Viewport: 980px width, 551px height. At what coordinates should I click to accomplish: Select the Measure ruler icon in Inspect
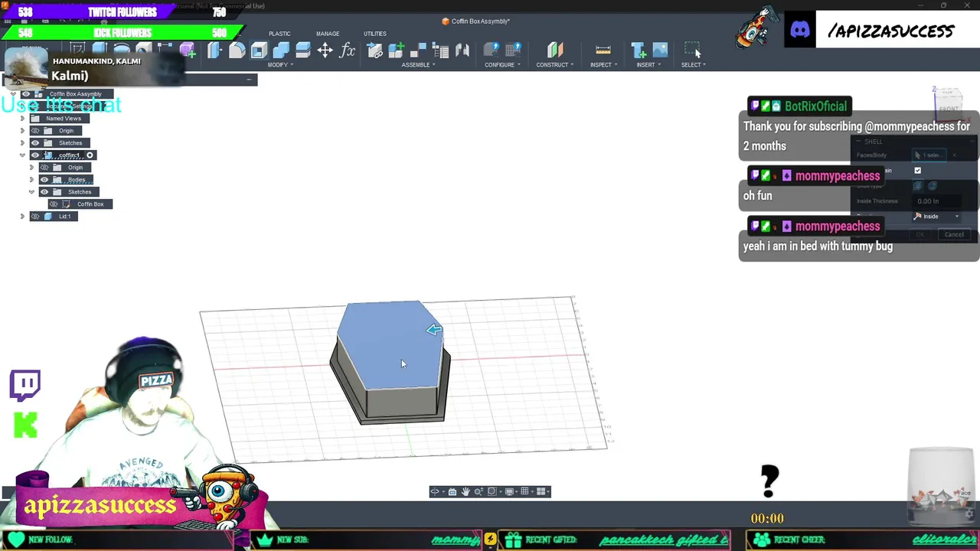point(603,51)
